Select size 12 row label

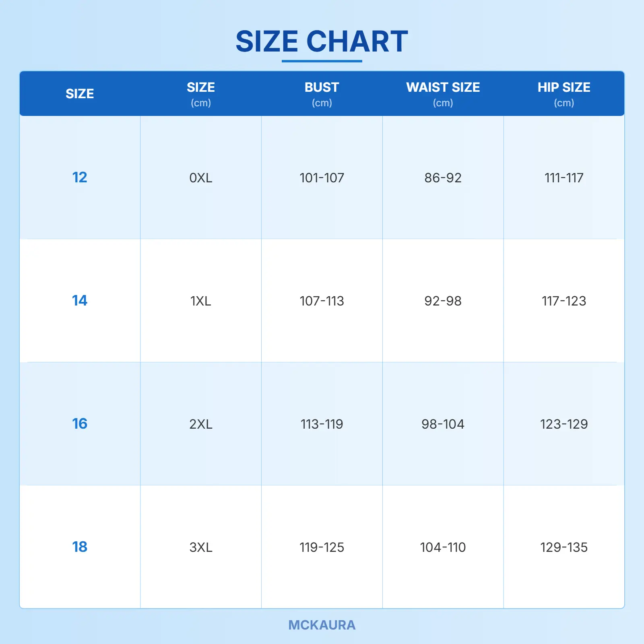tap(80, 178)
